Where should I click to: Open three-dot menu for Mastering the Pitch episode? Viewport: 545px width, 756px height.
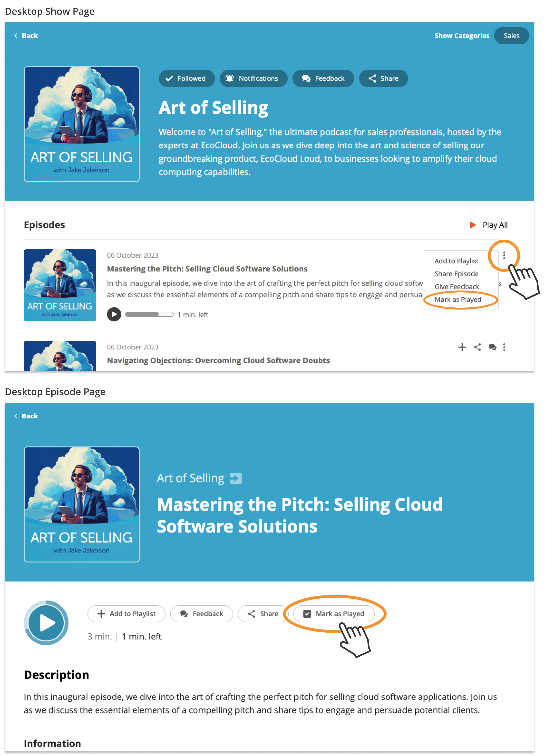point(504,255)
